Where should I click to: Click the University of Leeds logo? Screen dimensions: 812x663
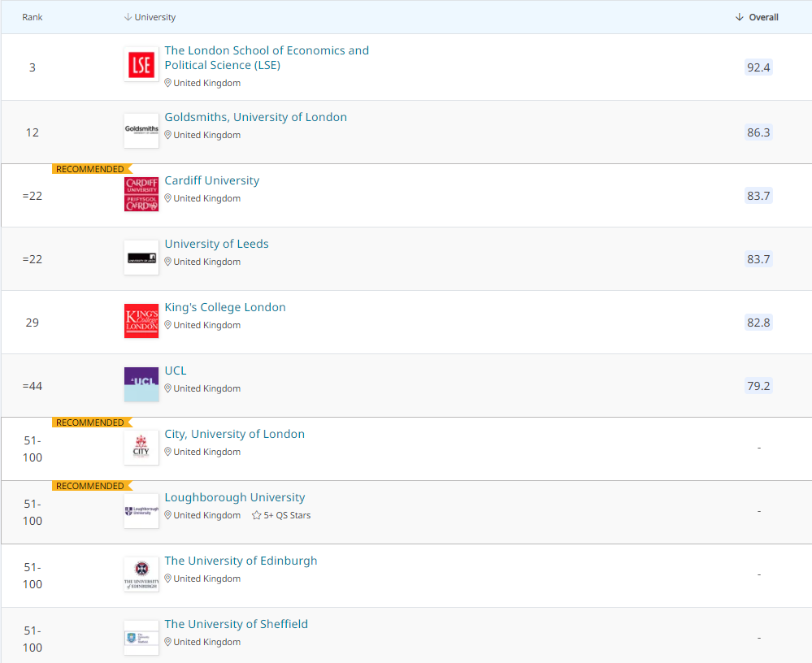pos(141,258)
